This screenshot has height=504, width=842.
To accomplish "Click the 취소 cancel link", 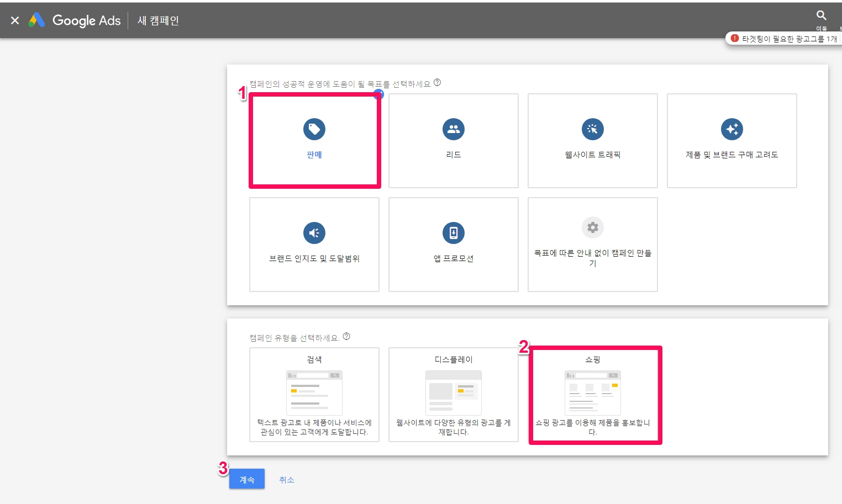I will pyautogui.click(x=286, y=480).
